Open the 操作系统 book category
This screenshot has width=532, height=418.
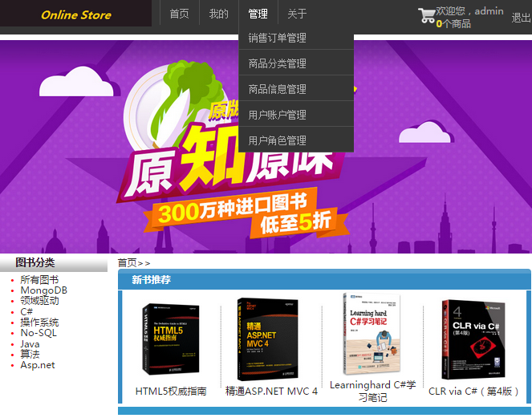pos(39,322)
